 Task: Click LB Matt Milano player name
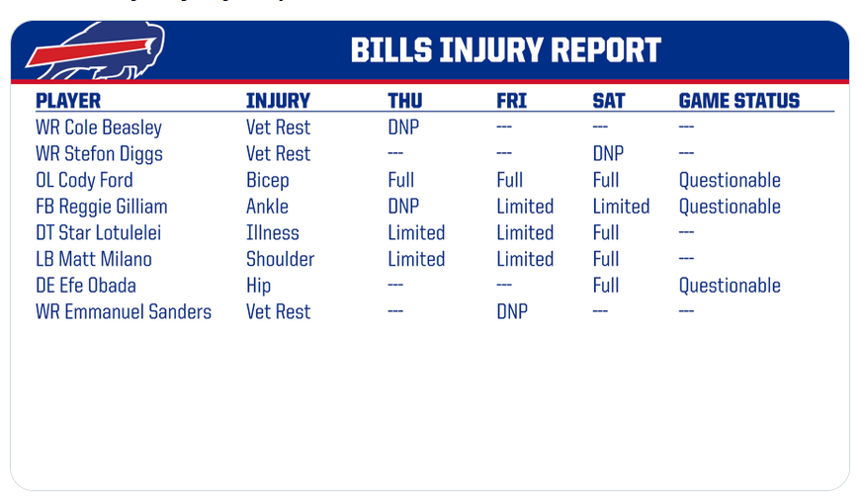94,260
